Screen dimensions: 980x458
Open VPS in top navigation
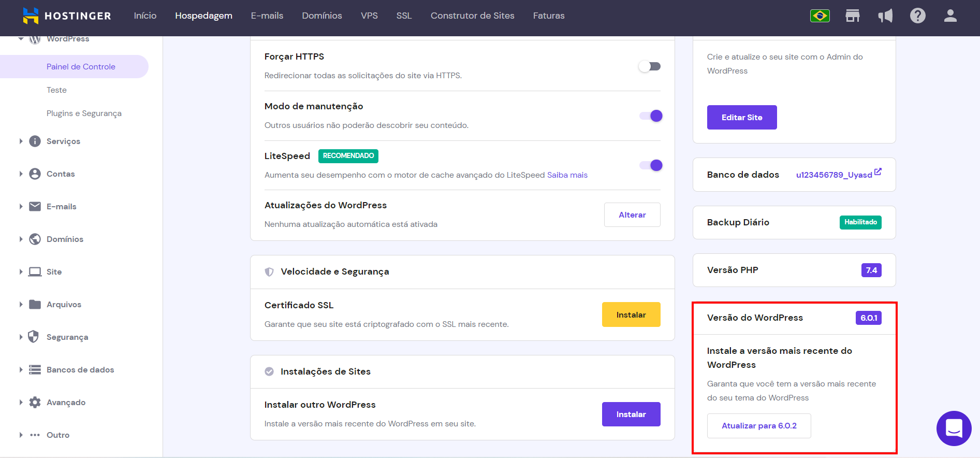click(369, 16)
